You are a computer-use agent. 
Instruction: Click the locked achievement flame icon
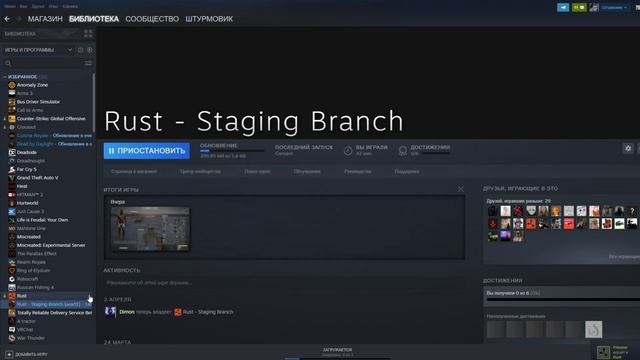coord(593,329)
